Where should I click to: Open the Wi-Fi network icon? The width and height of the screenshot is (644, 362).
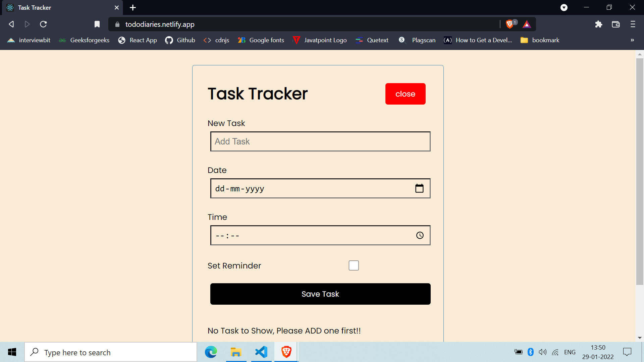point(555,352)
